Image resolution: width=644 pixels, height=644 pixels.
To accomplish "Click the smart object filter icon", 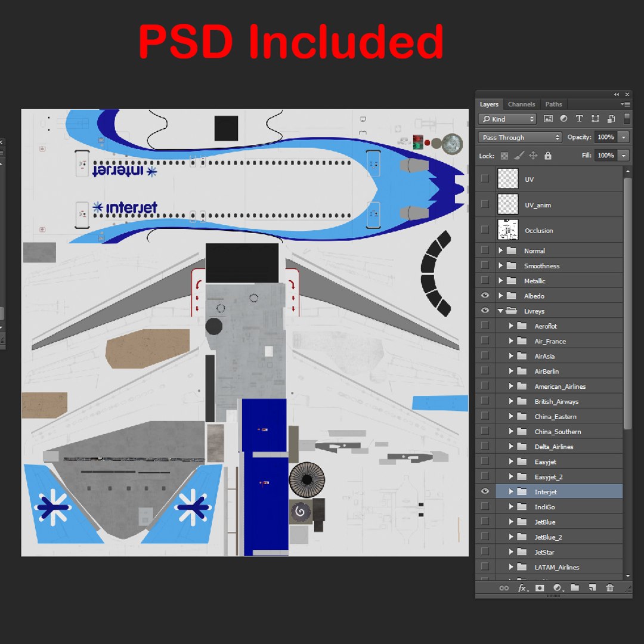I will coord(611,119).
